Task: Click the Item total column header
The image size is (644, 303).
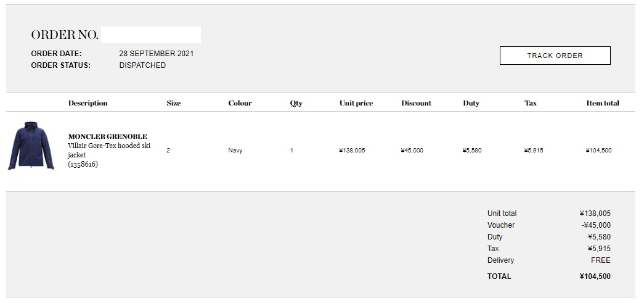Action: (x=603, y=103)
